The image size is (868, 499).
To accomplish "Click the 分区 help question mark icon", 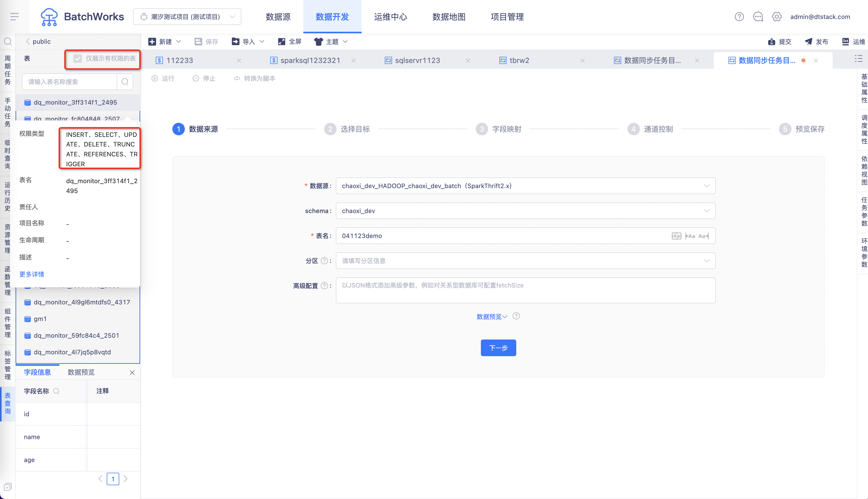I will 324,261.
